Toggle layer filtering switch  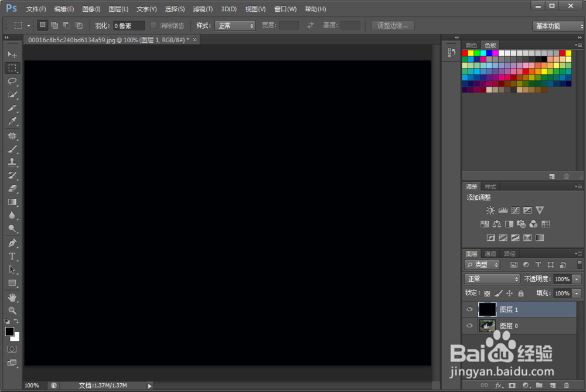coord(580,265)
